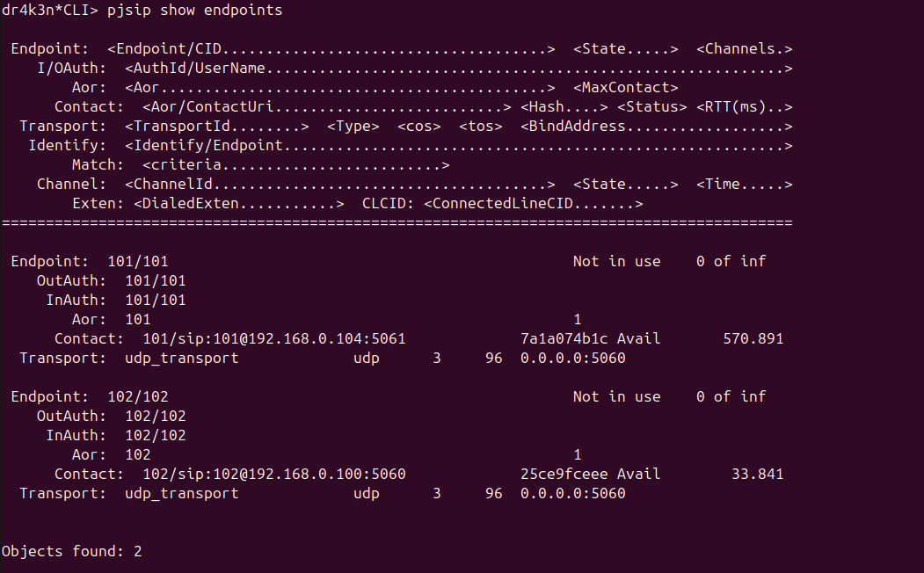Click the <ConnectedLineCID> header label
This screenshot has width=924, height=573.
(534, 204)
